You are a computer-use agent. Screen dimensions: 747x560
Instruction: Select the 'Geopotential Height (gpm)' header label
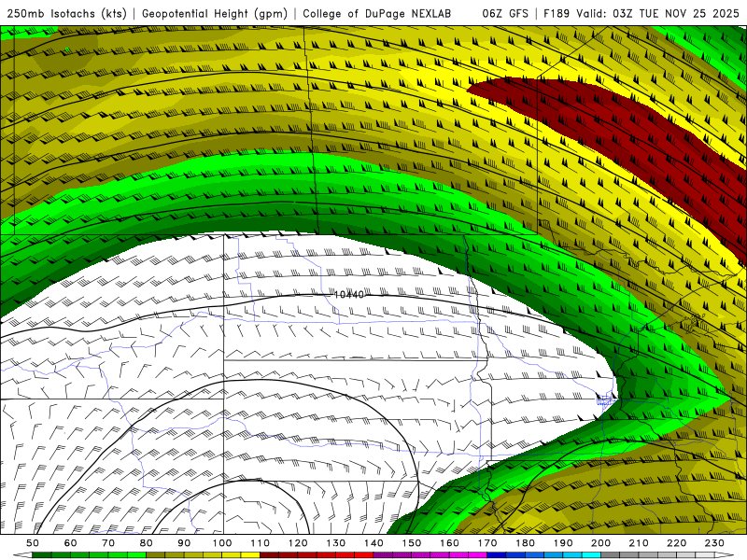215,13
